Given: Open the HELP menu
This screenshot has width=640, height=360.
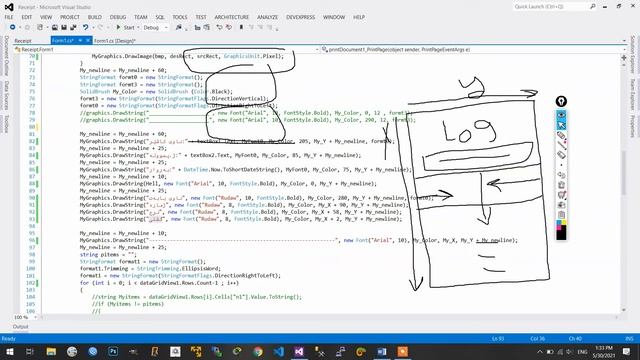Looking at the screenshot, I should click(359, 17).
